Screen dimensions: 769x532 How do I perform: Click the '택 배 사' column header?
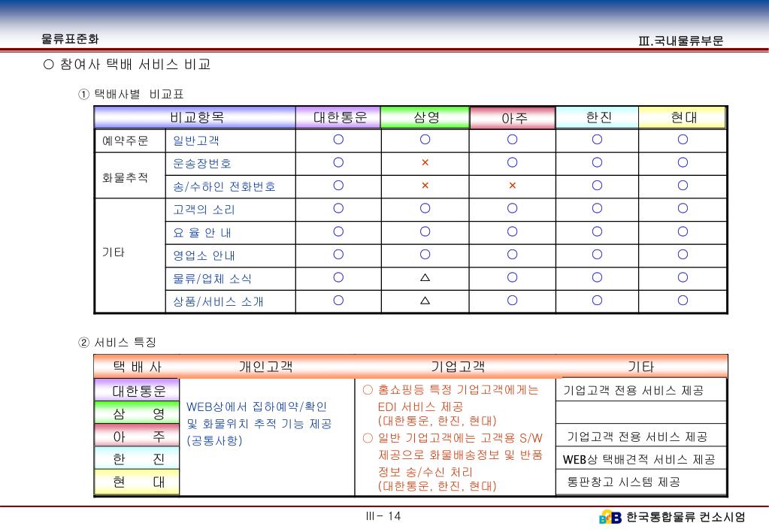pos(137,367)
